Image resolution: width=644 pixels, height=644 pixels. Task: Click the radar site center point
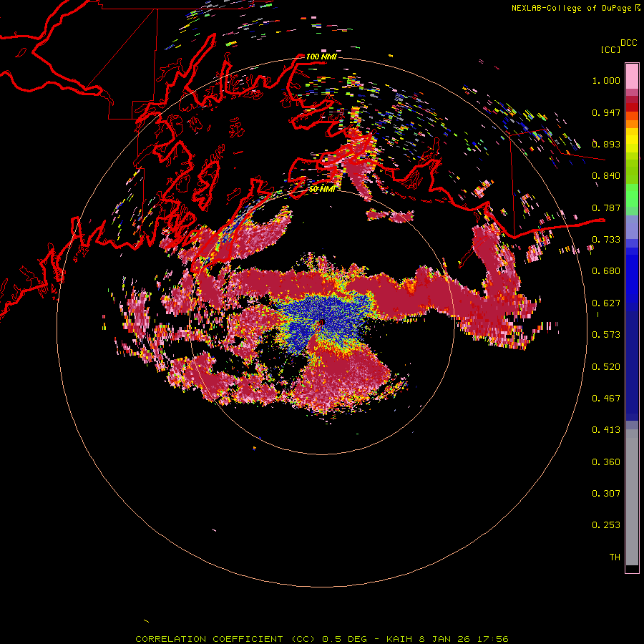(322, 323)
